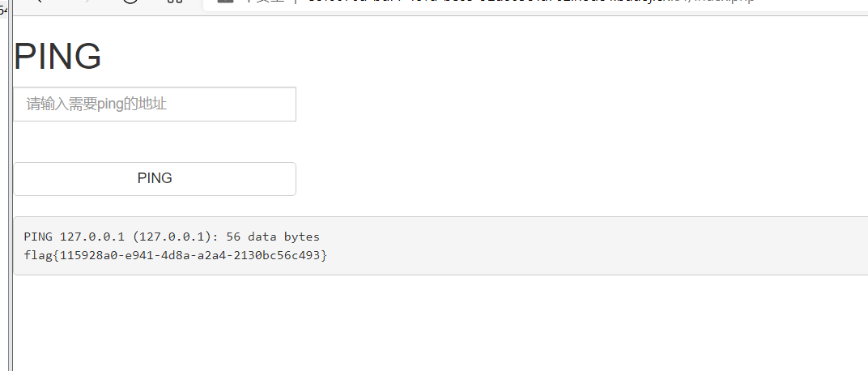
Task: Click the vertical divider on left edge
Action: point(10,185)
